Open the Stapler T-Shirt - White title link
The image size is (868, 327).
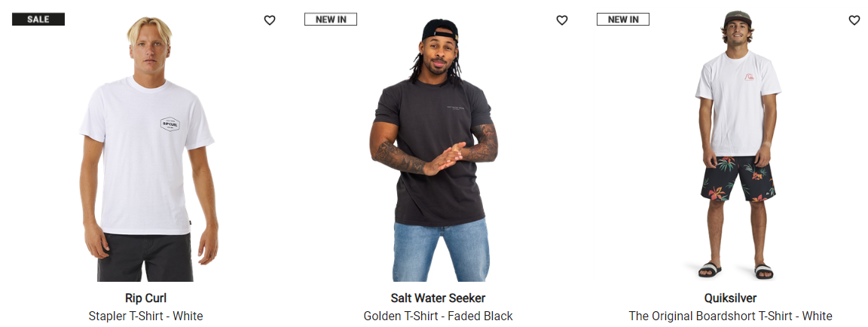[145, 316]
